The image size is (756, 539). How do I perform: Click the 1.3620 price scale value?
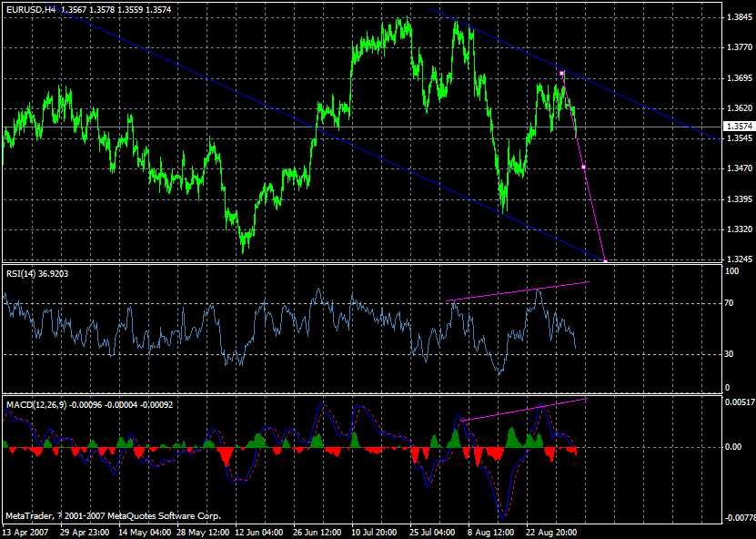pos(739,108)
